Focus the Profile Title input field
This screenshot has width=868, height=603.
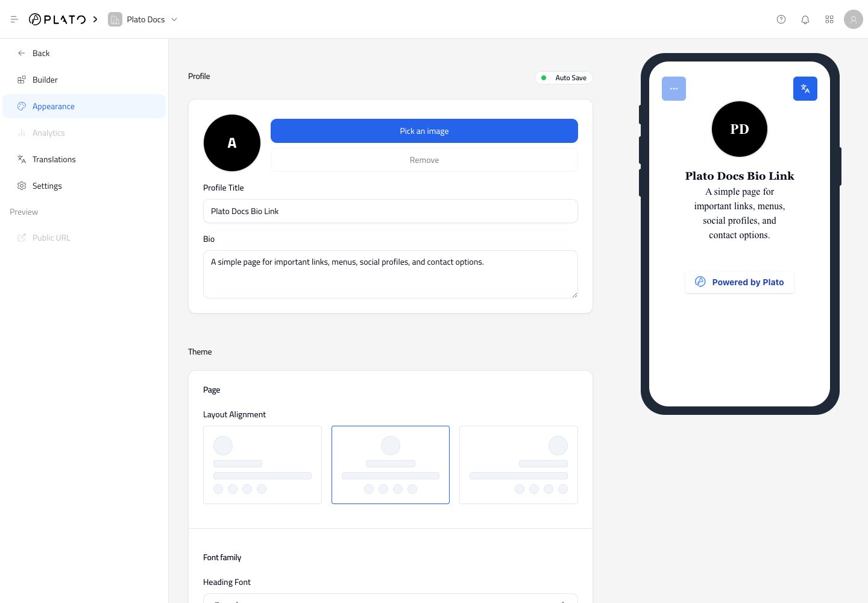tap(391, 211)
